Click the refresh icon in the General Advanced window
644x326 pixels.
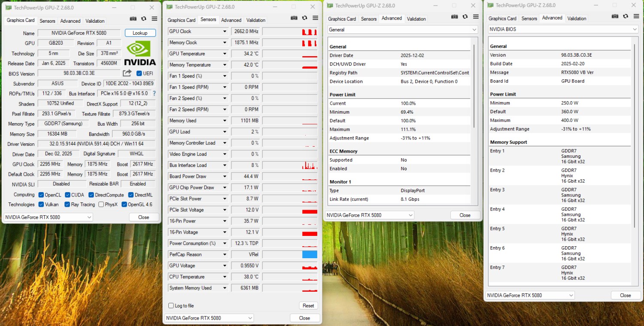(x=465, y=17)
